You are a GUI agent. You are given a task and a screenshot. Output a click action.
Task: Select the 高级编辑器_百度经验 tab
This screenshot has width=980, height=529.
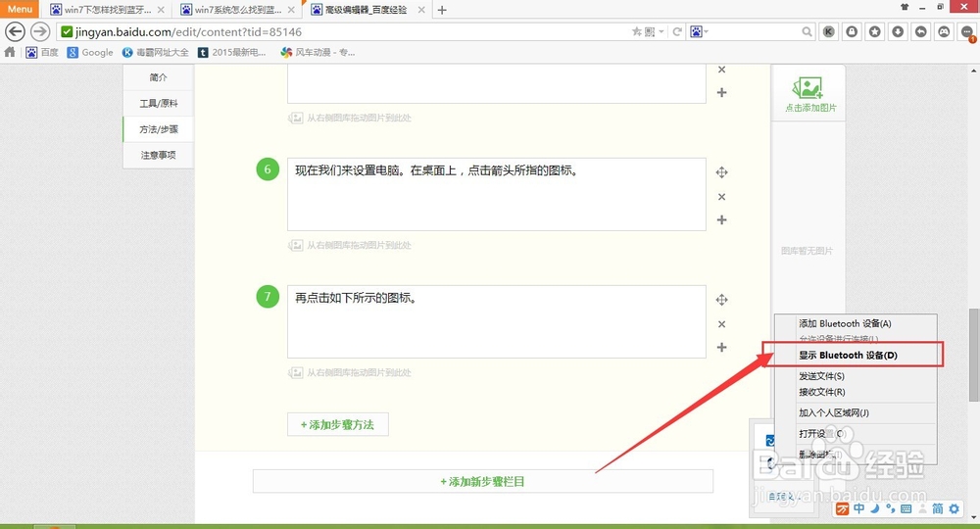[366, 10]
